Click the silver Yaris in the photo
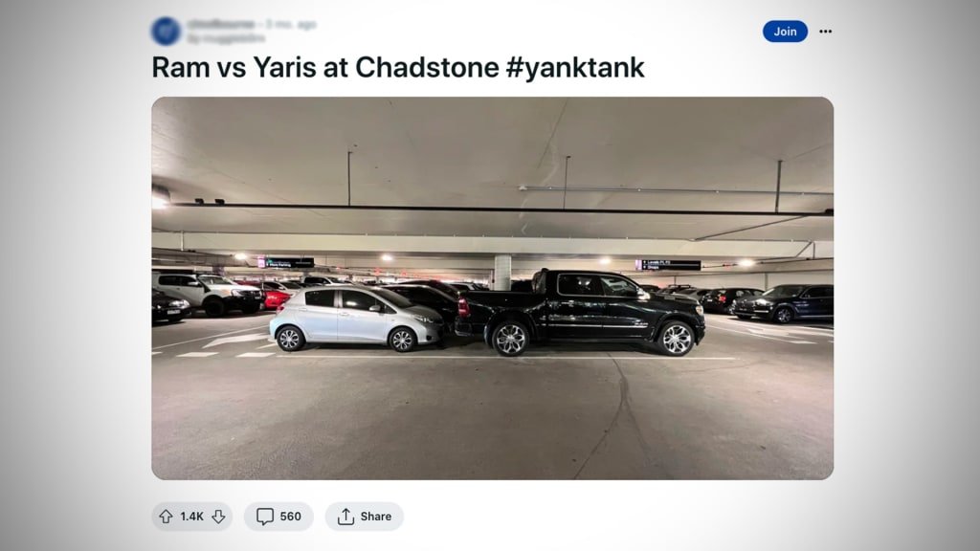The image size is (980, 551). coord(356,317)
